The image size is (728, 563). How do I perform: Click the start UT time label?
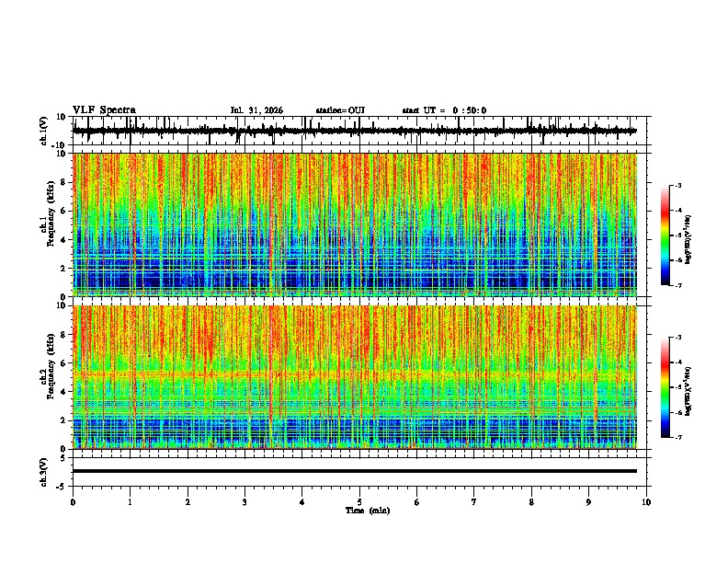coord(444,110)
